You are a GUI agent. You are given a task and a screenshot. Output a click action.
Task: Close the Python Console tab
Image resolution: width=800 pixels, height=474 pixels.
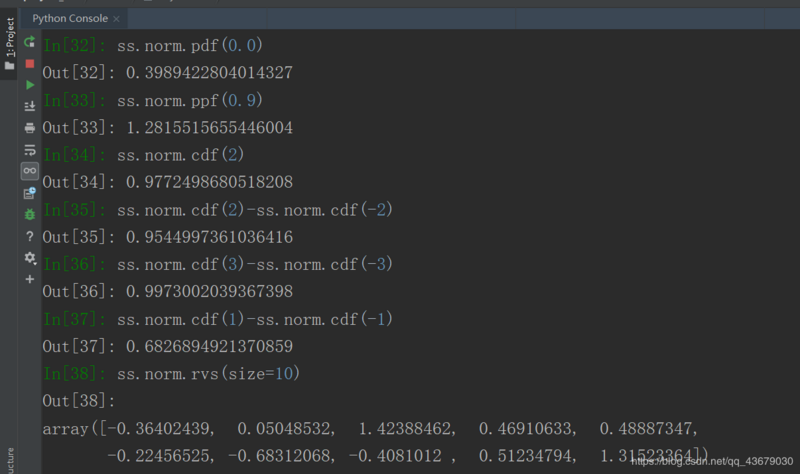click(x=116, y=19)
